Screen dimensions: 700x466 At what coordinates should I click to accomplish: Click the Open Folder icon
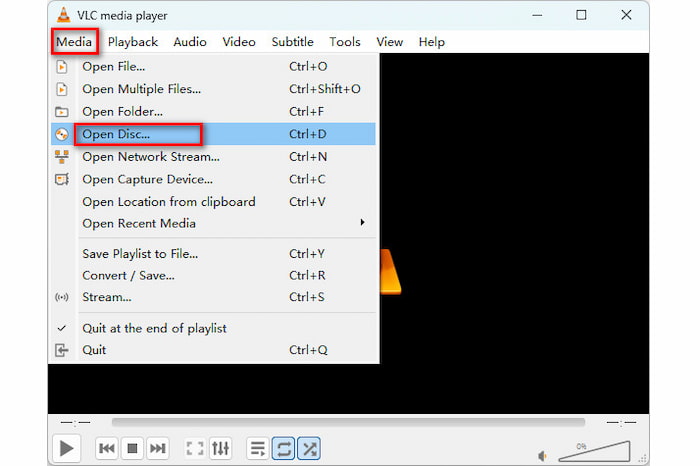coord(62,112)
